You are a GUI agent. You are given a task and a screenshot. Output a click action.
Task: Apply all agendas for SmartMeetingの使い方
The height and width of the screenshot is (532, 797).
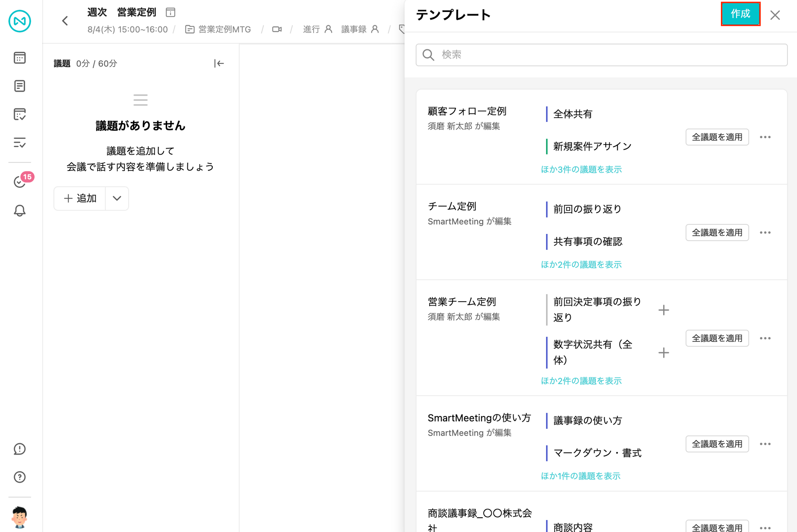click(717, 444)
